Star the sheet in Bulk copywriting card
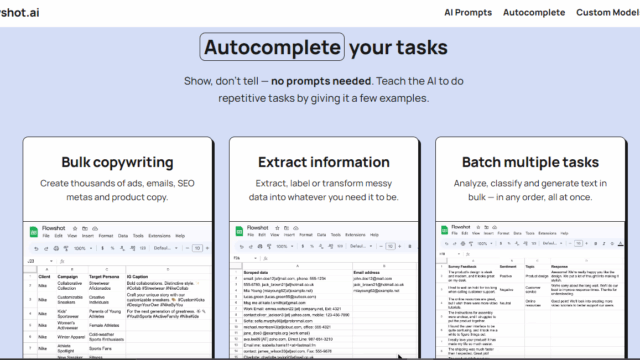 click(75, 229)
